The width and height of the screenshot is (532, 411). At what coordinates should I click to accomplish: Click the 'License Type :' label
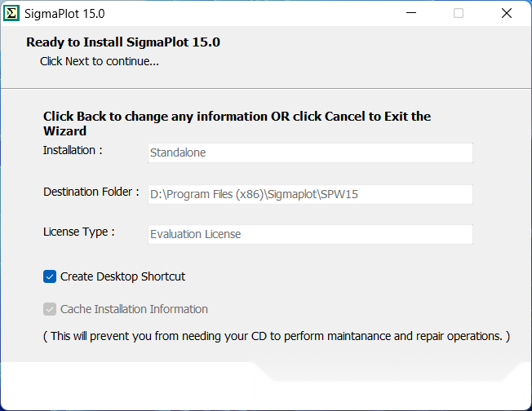pyautogui.click(x=78, y=232)
